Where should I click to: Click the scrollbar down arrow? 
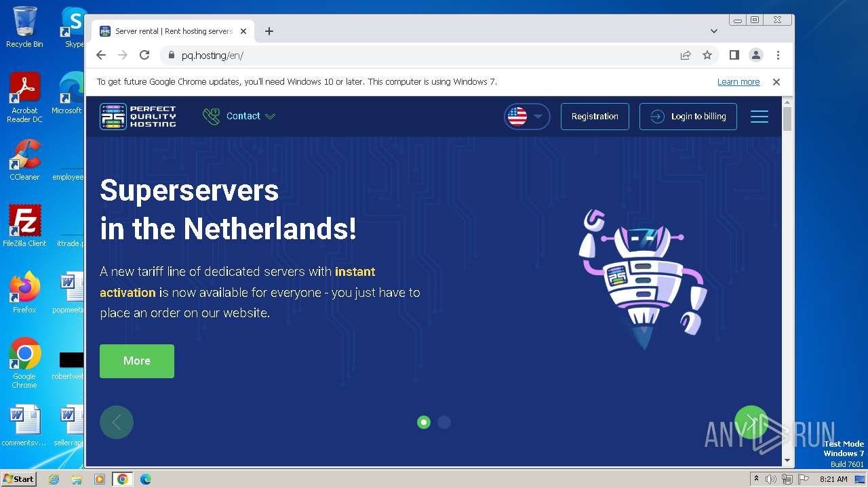coord(787,461)
